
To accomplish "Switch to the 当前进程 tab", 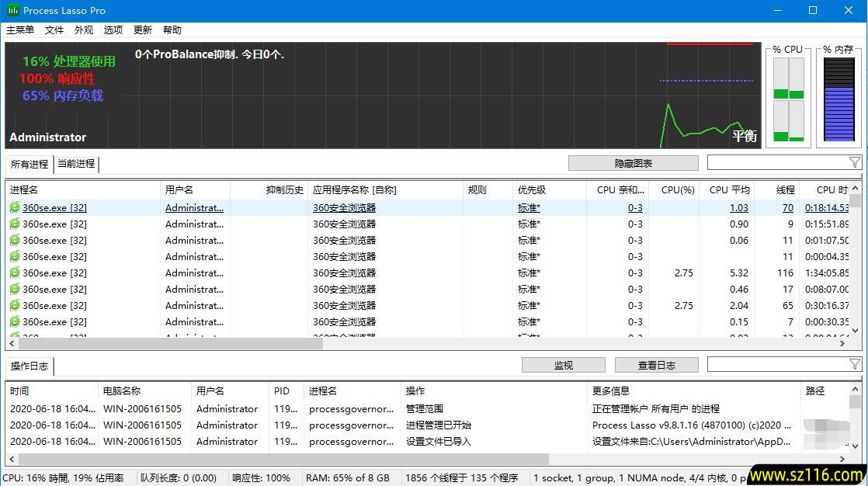I will click(76, 164).
